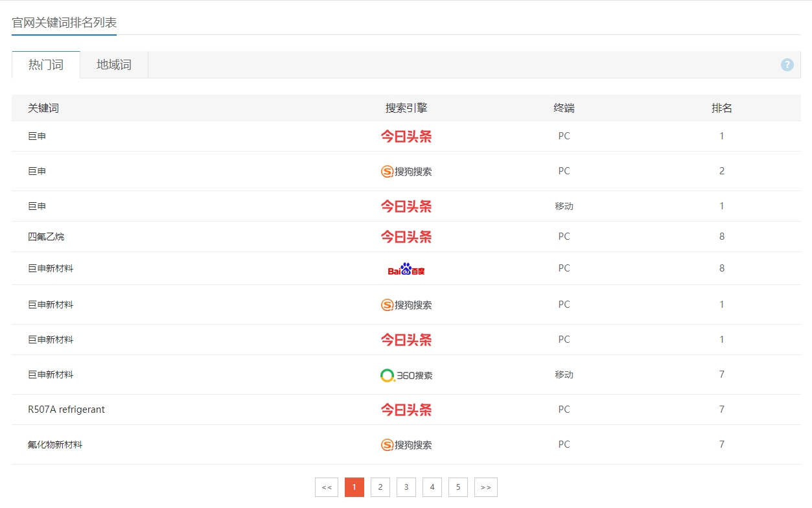Click Toutiao logo in R507A refrigerant row
The image size is (812, 508).
406,410
